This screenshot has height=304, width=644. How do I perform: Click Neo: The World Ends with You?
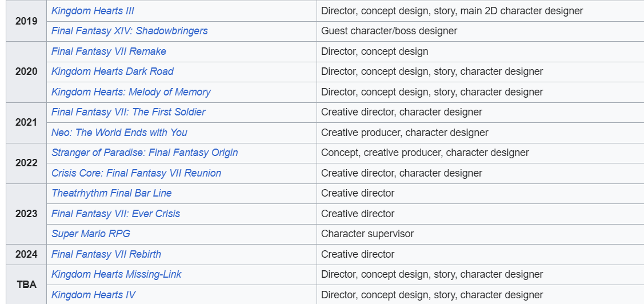point(119,133)
